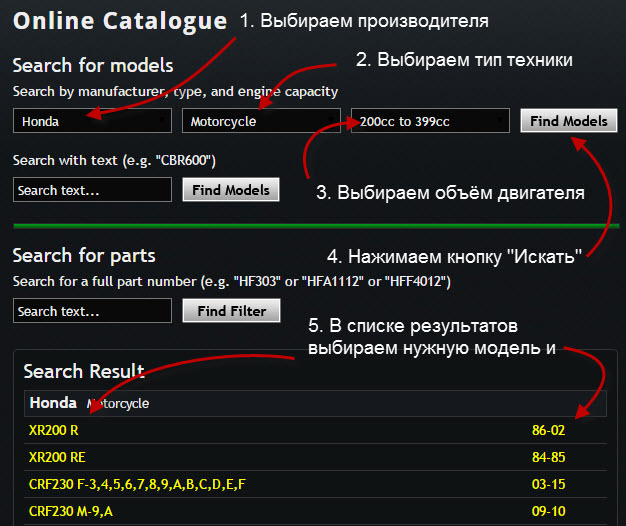Select the 86-02 year range

548,430
